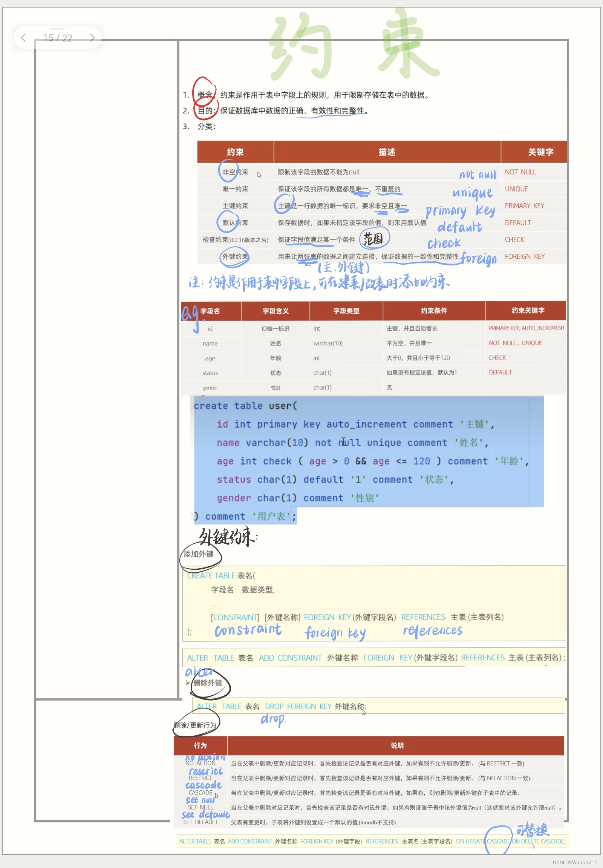Click ON DELETE CASCADE in bottom statement
Image resolution: width=603 pixels, height=868 pixels.
539,842
